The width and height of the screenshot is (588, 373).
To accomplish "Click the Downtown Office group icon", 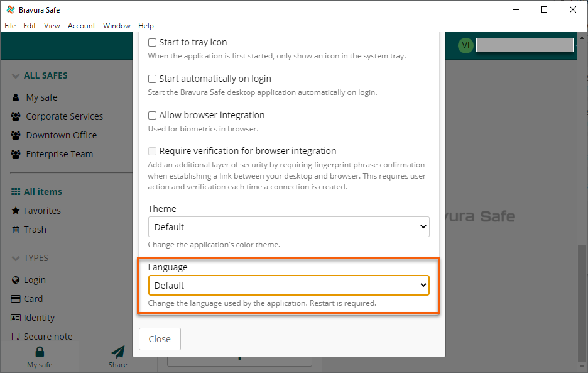I will point(16,135).
